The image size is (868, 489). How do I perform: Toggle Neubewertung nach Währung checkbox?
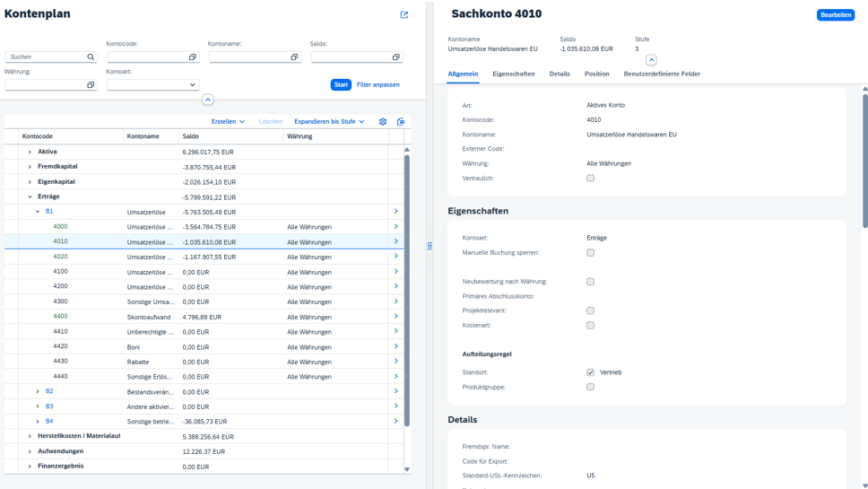[591, 282]
